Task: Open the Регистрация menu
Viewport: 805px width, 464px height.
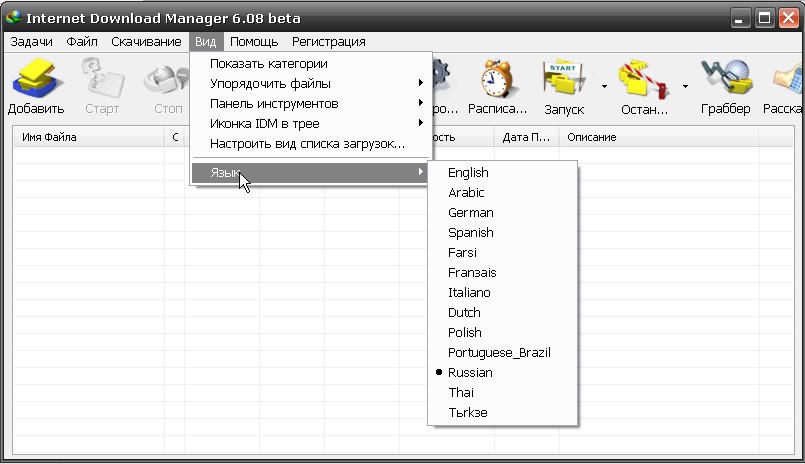Action: point(329,42)
